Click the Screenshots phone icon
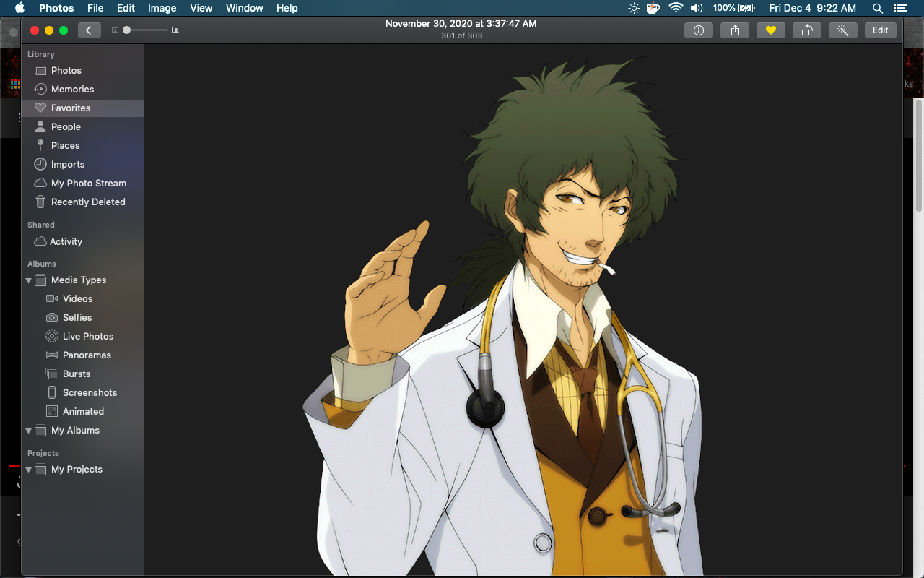 [52, 392]
